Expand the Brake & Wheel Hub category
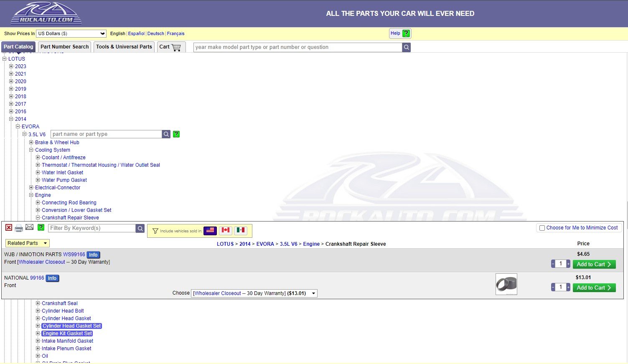Viewport: 628px width, 364px height. 31,143
